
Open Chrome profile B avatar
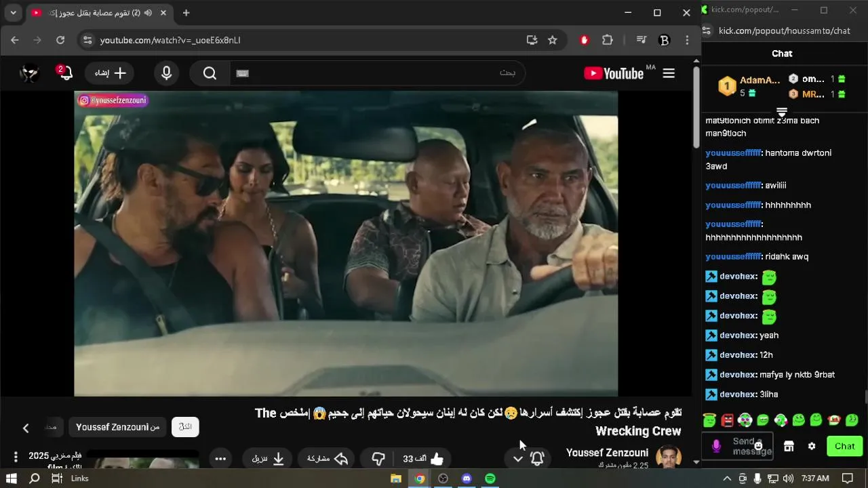(x=665, y=40)
